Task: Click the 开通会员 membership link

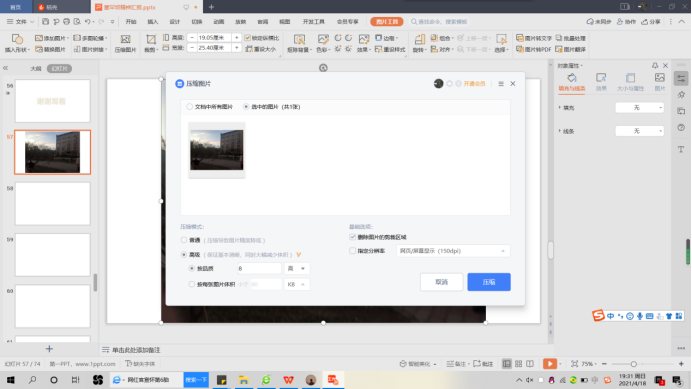Action: point(474,83)
